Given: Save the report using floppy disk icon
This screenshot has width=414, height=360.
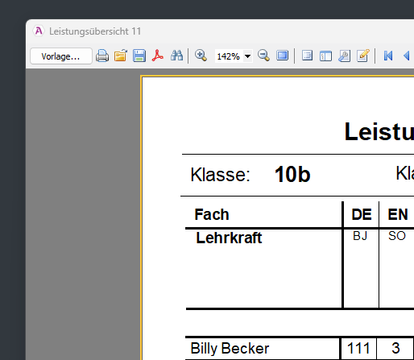Looking at the screenshot, I should click(139, 56).
